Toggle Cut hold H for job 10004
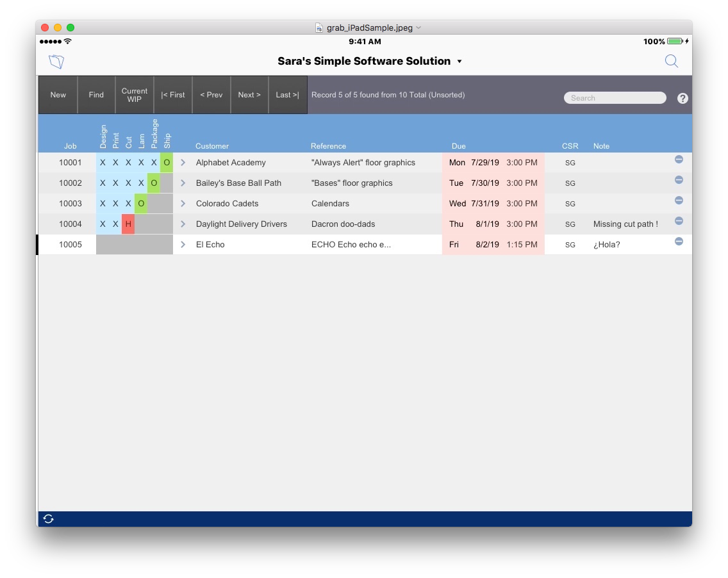Image resolution: width=728 pixels, height=578 pixels. point(128,224)
